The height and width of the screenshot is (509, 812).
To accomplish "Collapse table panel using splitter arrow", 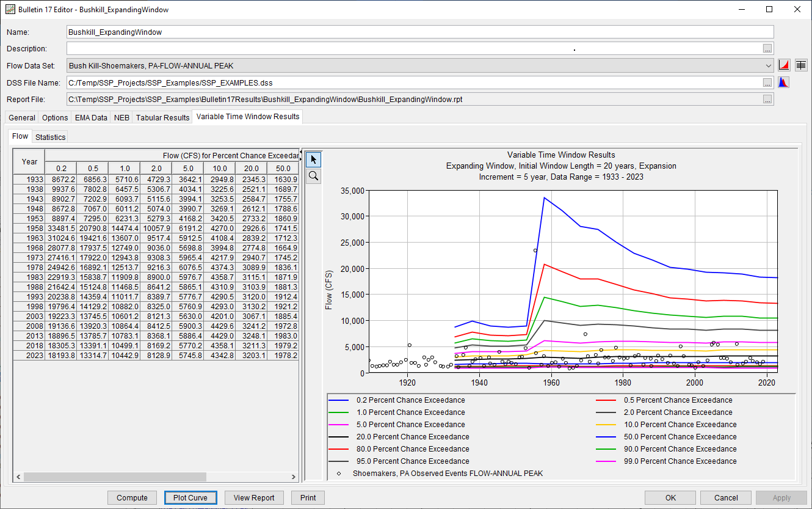I will click(300, 152).
